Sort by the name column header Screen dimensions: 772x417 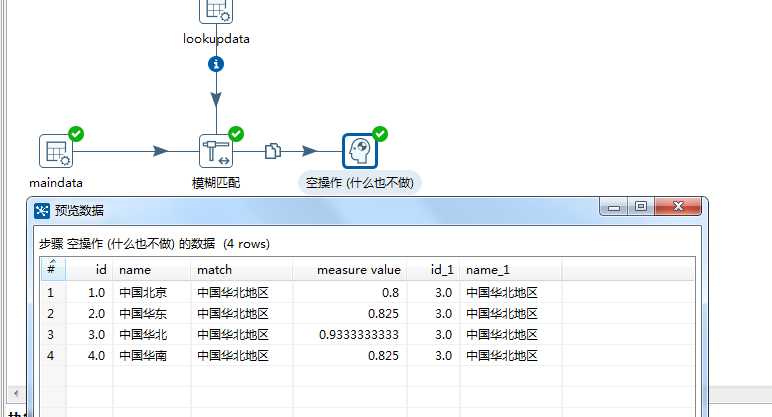(x=152, y=269)
